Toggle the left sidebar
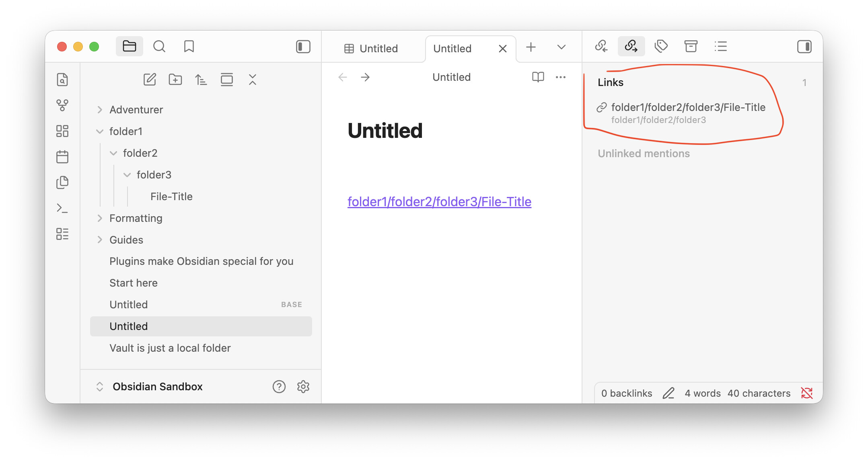The height and width of the screenshot is (463, 868). click(x=303, y=47)
